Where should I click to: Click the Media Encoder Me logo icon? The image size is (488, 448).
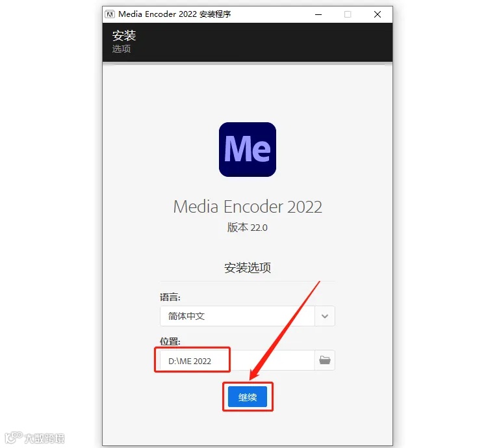coord(248,150)
